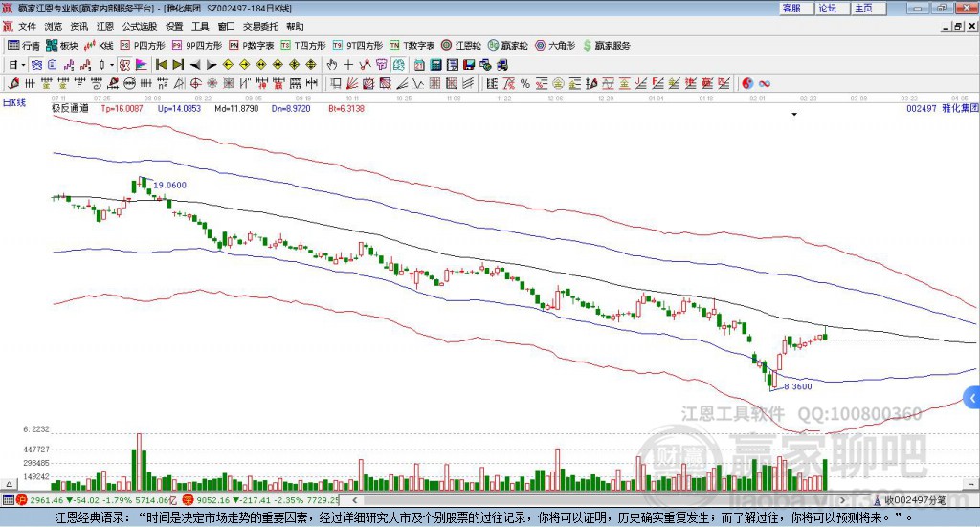Open the T四方形 tool

tap(303, 46)
